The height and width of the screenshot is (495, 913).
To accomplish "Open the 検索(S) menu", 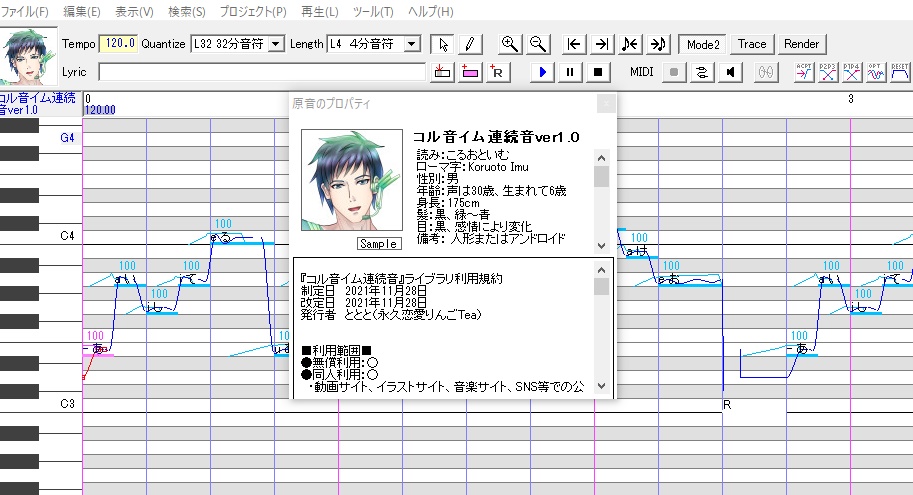I will click(186, 12).
